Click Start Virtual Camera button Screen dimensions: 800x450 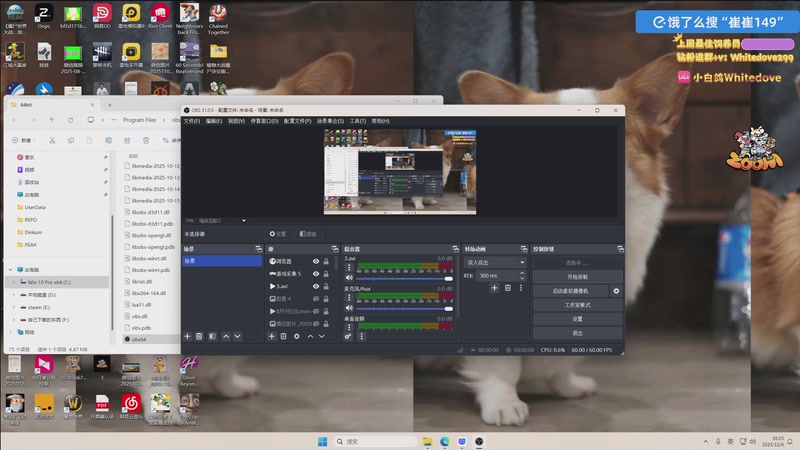tap(570, 291)
